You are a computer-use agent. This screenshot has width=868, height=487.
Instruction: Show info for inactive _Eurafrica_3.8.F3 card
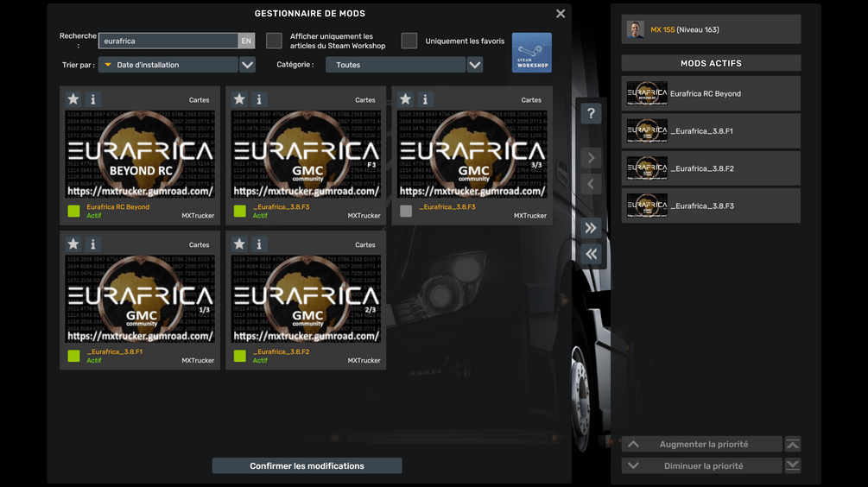pos(425,99)
